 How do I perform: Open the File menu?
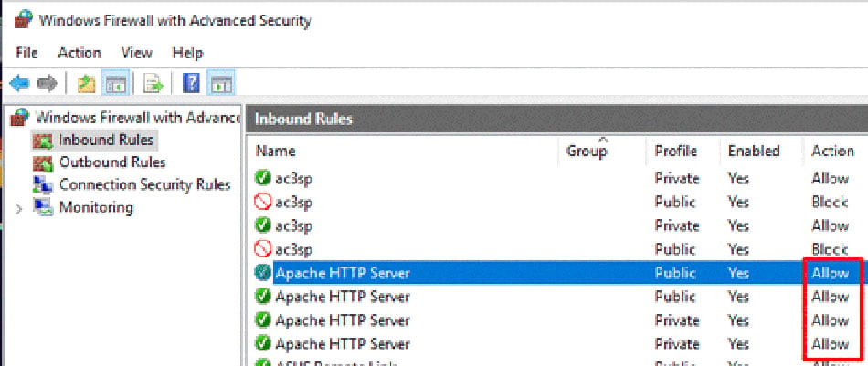click(x=26, y=53)
